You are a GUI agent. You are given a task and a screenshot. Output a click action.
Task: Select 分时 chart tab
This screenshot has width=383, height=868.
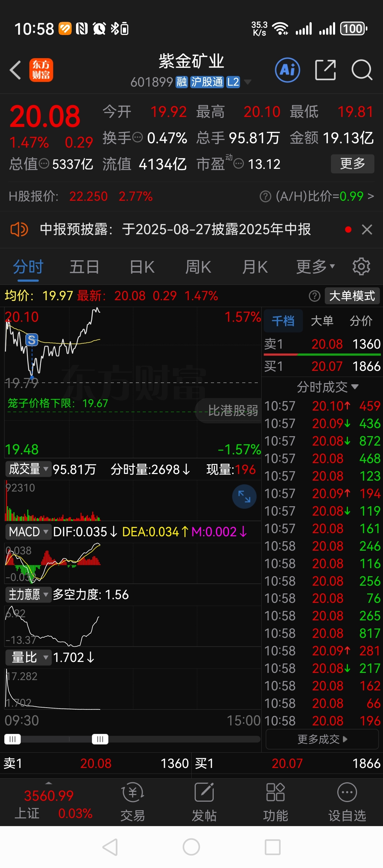(28, 267)
